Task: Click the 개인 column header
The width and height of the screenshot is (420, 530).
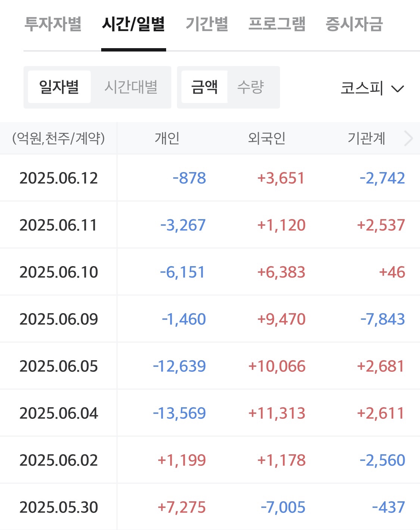Action: (167, 138)
